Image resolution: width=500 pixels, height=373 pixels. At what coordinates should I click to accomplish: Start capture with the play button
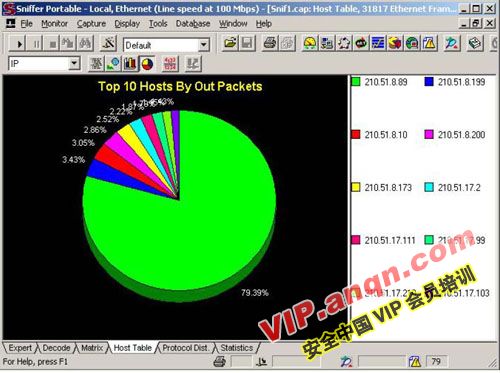pos(18,44)
